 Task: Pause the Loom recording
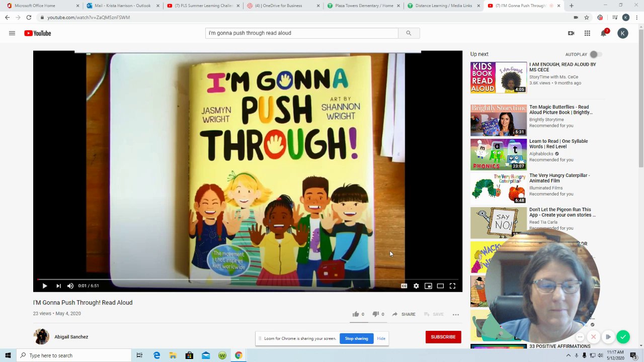[x=608, y=337]
